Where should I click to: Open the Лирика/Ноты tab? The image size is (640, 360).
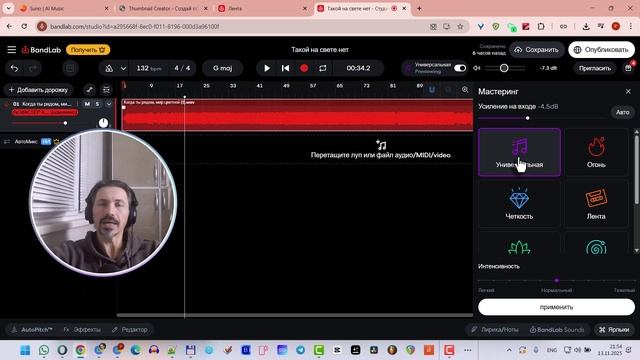(494, 329)
